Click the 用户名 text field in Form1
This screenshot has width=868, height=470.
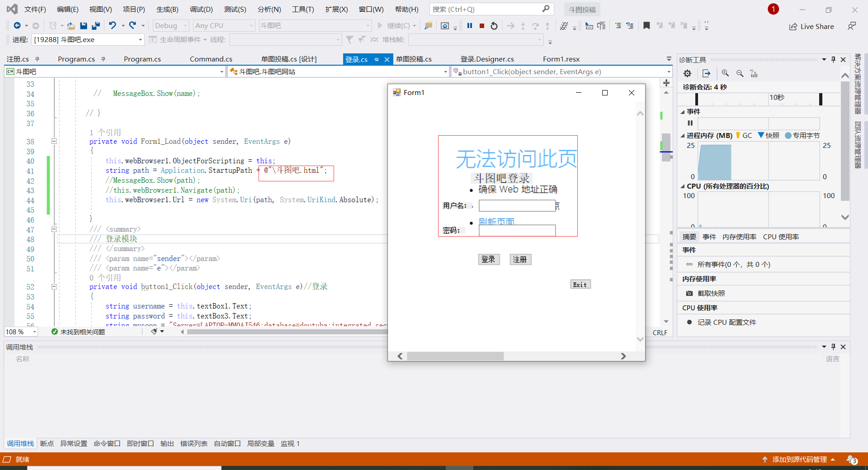click(x=517, y=206)
